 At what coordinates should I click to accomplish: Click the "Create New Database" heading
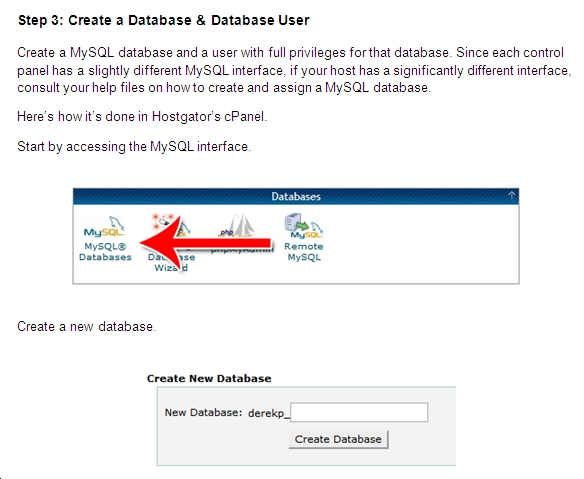[x=209, y=378]
